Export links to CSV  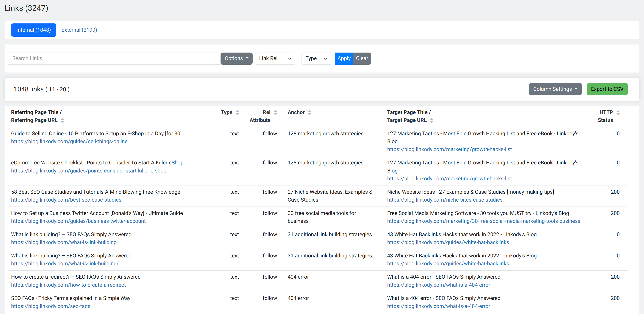coord(607,89)
